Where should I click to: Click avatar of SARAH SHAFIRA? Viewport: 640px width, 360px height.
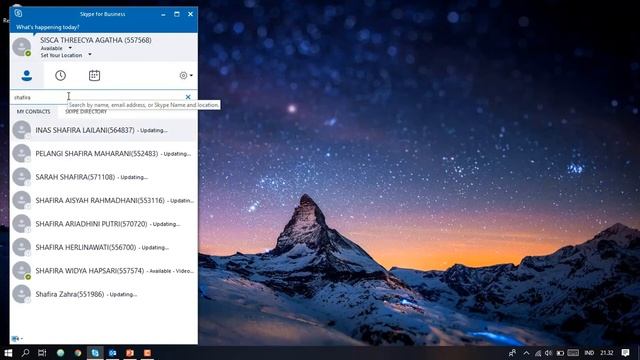point(22,177)
